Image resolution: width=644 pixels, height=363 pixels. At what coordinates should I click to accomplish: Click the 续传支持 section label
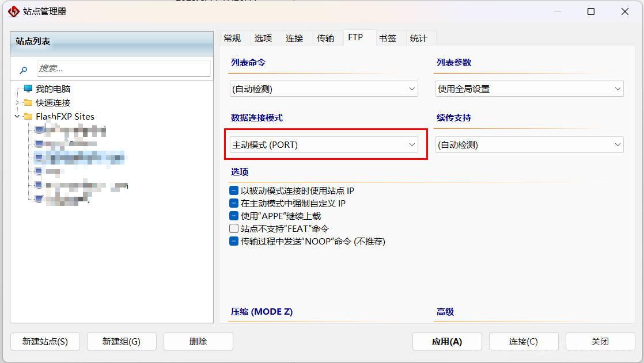pos(454,118)
